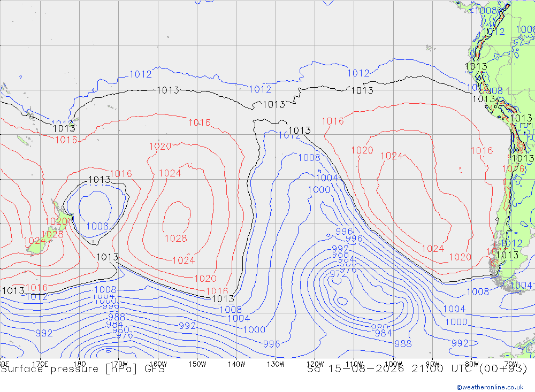Screen dimensions: 535x392
Task: Click the 120W longitude label
Action: click(x=315, y=364)
